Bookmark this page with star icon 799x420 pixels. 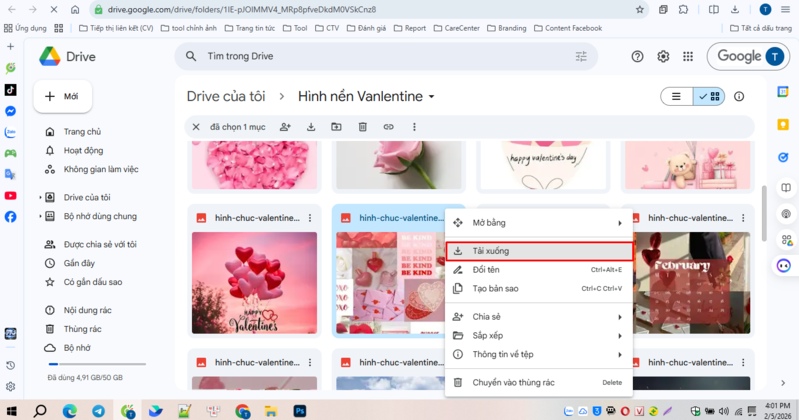pos(640,9)
